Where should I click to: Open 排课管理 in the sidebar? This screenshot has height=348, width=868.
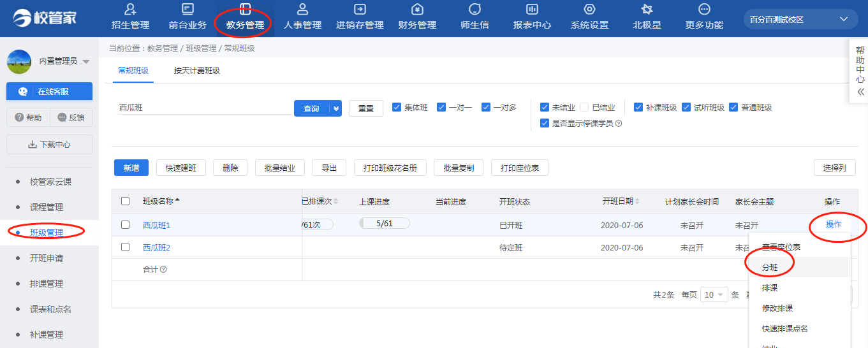[x=47, y=284]
